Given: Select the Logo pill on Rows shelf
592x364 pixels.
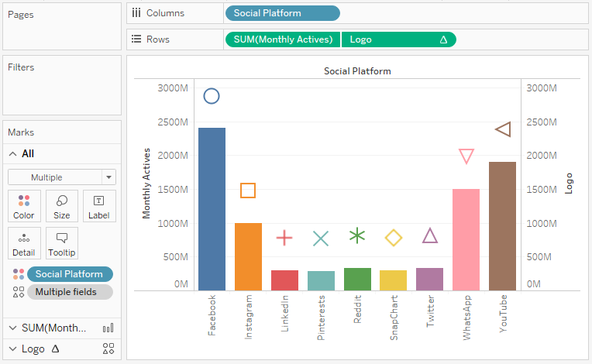Looking at the screenshot, I should coord(399,39).
